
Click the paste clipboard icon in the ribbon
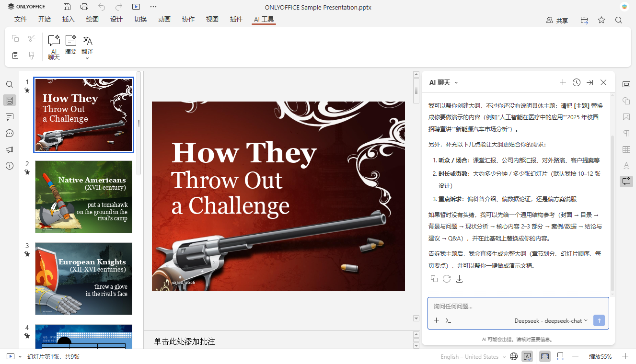click(15, 56)
